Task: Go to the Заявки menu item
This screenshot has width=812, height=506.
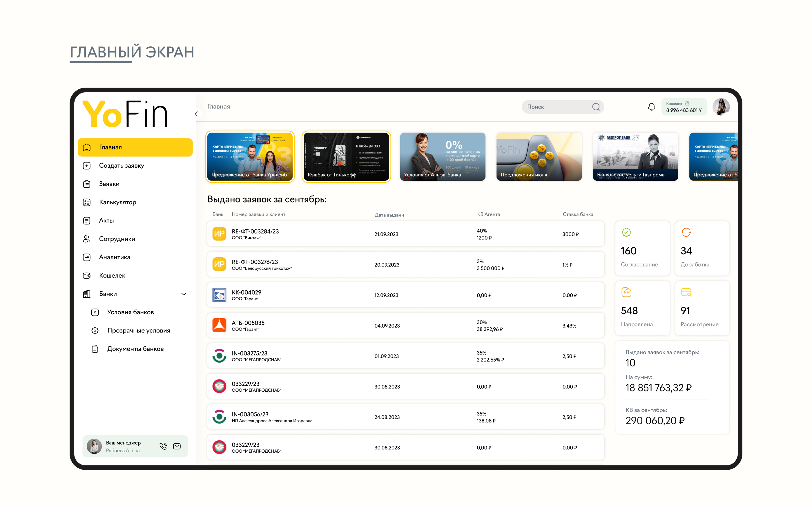Action: pos(109,184)
